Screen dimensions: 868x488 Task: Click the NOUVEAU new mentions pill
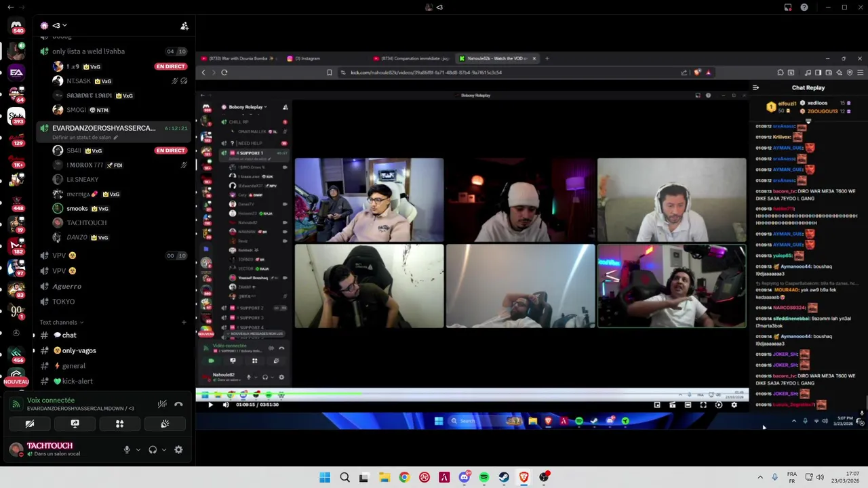click(16, 382)
